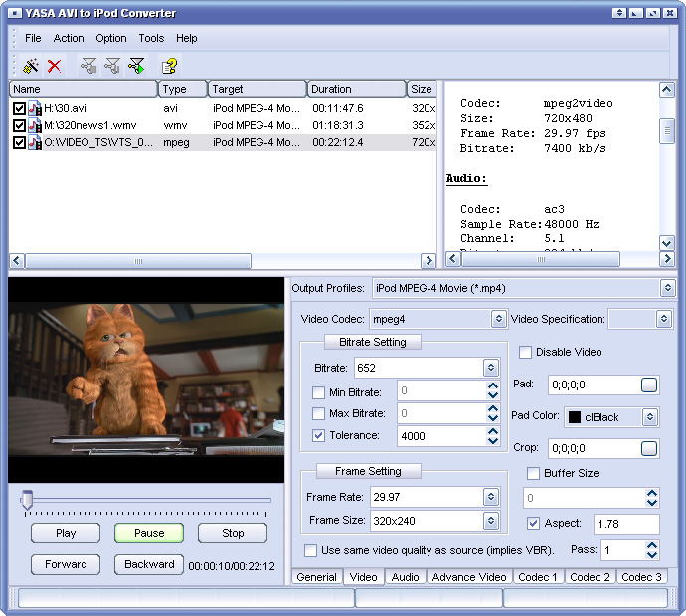Toggle the Tolerance checkbox
Image resolution: width=686 pixels, height=616 pixels.
point(318,435)
